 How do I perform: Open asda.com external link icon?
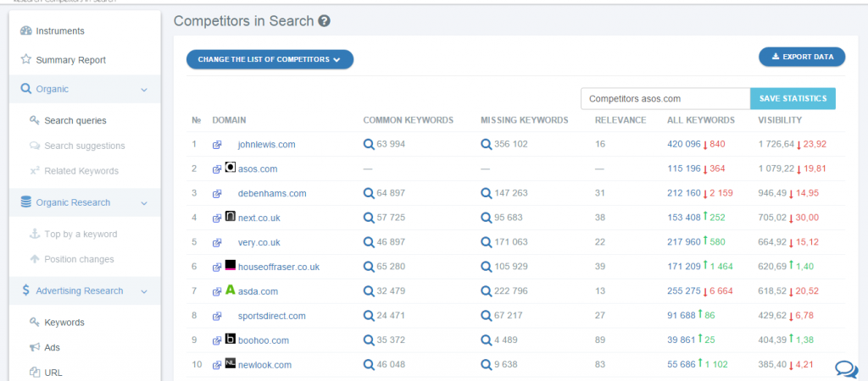[x=217, y=292]
